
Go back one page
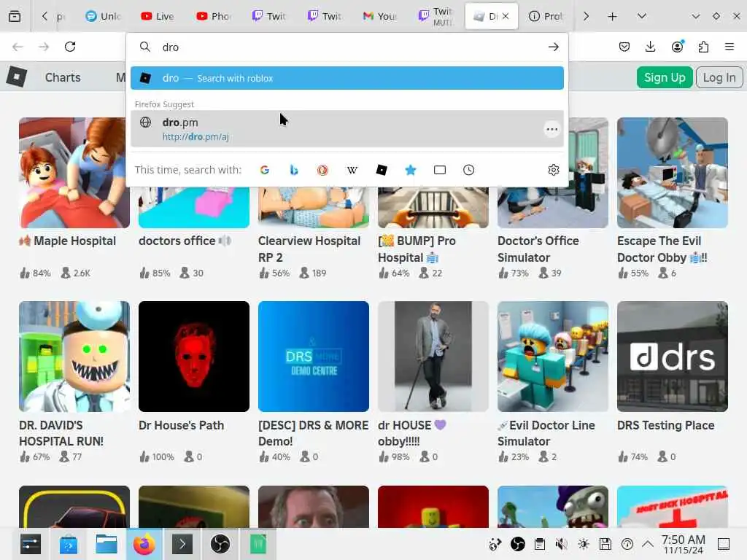click(x=18, y=47)
